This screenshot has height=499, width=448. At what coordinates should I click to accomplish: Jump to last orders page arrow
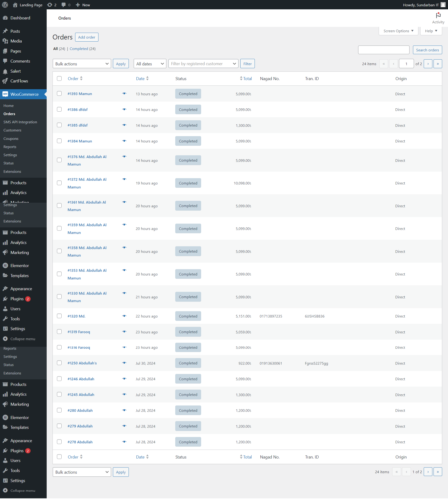click(x=437, y=64)
